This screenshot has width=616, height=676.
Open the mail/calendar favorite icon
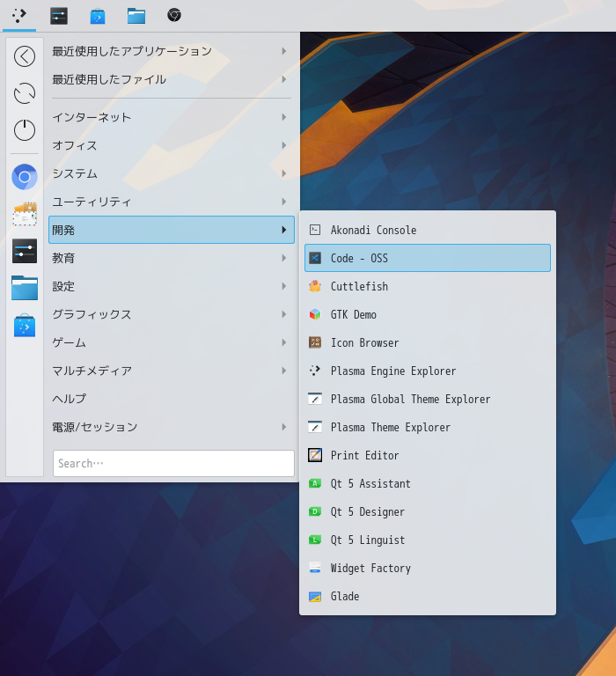click(25, 214)
